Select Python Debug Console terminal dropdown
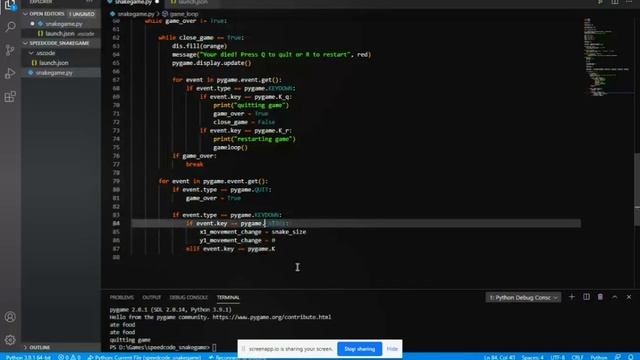The height and width of the screenshot is (360, 640). pyautogui.click(x=523, y=298)
